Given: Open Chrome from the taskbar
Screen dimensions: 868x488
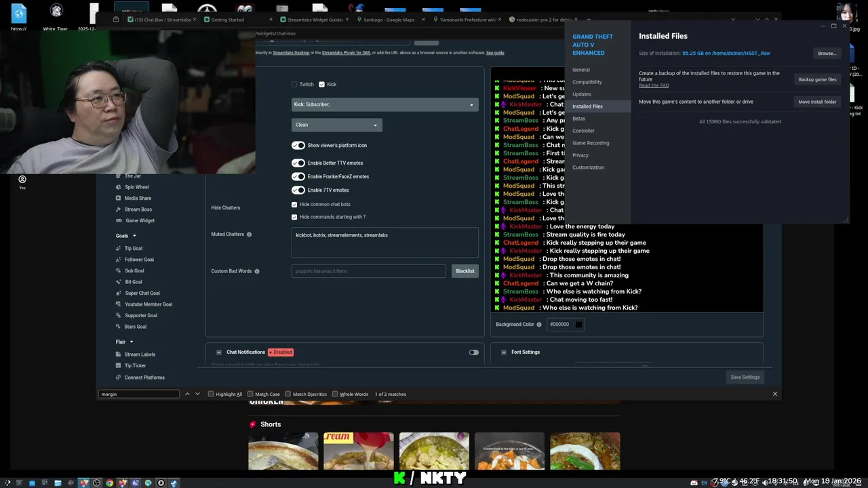Looking at the screenshot, I should tap(109, 483).
